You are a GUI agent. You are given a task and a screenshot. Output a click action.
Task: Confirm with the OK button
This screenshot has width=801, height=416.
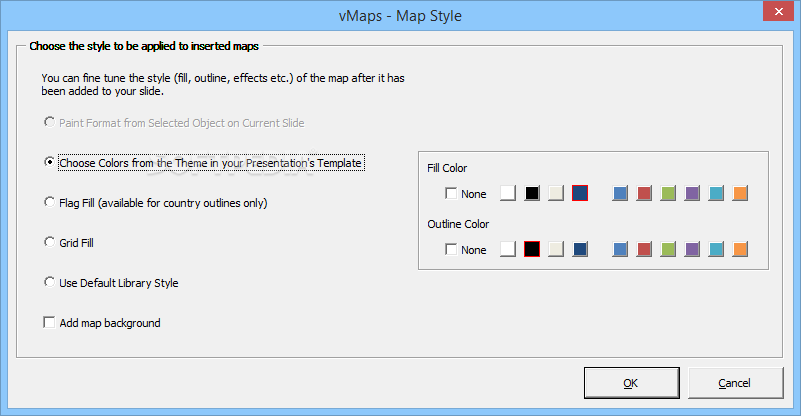[x=631, y=383]
